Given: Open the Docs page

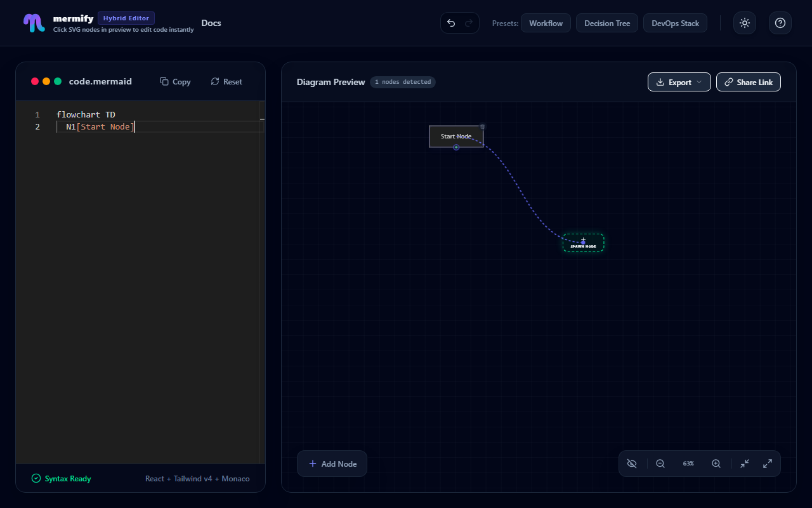Looking at the screenshot, I should tap(211, 23).
